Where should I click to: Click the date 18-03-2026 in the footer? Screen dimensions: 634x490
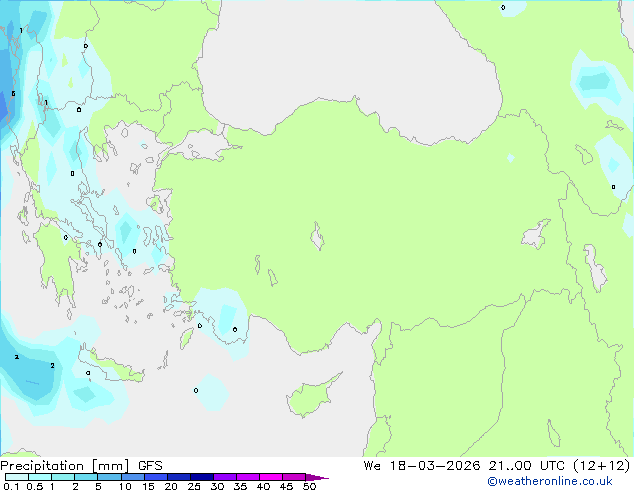coord(435,465)
